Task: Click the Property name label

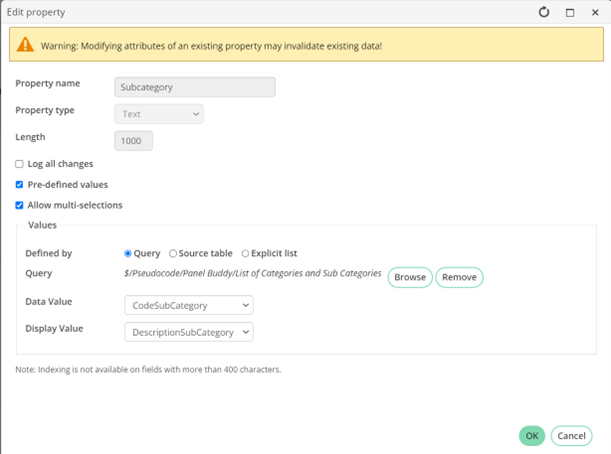Action: point(48,83)
